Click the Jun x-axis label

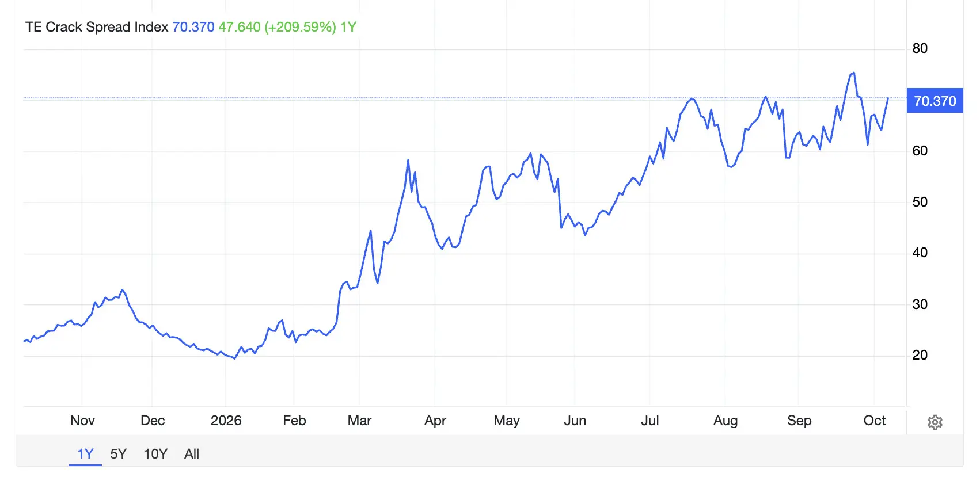tap(575, 421)
